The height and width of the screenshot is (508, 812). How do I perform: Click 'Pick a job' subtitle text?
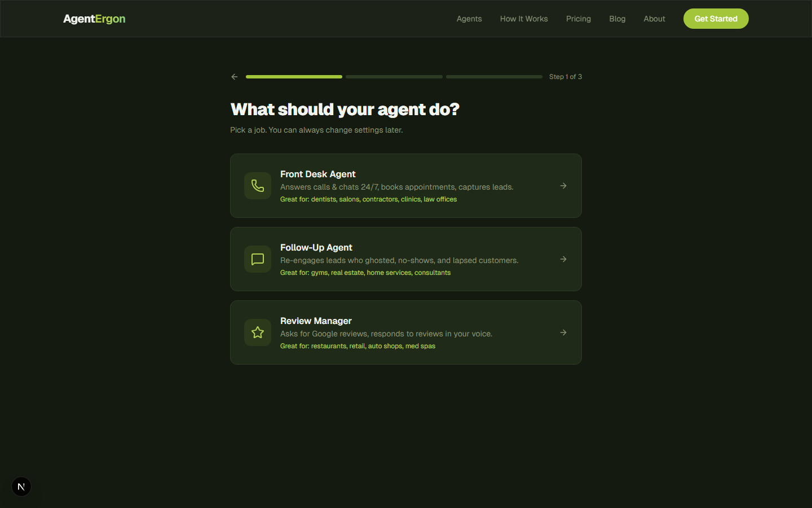[316, 130]
